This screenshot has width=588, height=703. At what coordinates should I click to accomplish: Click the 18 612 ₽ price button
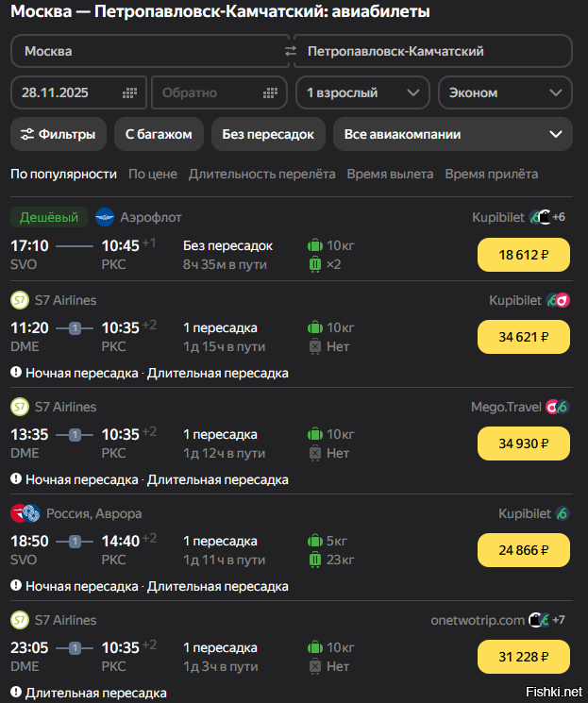(x=524, y=255)
